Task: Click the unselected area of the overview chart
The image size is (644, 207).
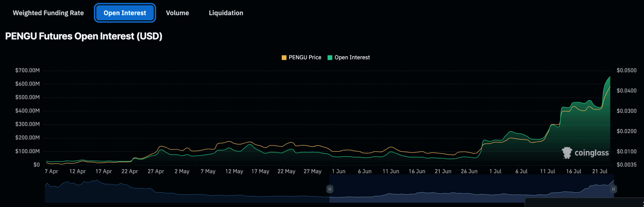Action: (187, 189)
